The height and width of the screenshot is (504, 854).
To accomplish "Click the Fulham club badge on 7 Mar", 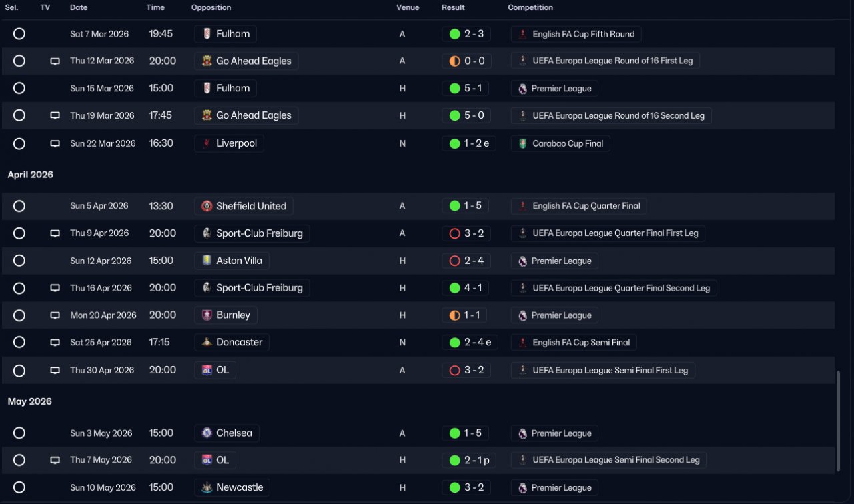I will point(207,34).
